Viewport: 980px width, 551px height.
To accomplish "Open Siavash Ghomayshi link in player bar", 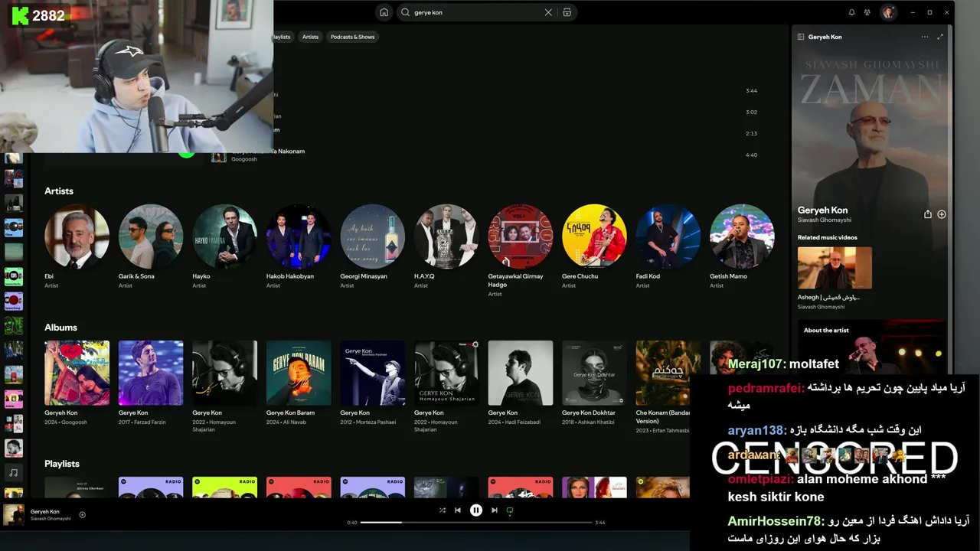I will click(x=51, y=519).
